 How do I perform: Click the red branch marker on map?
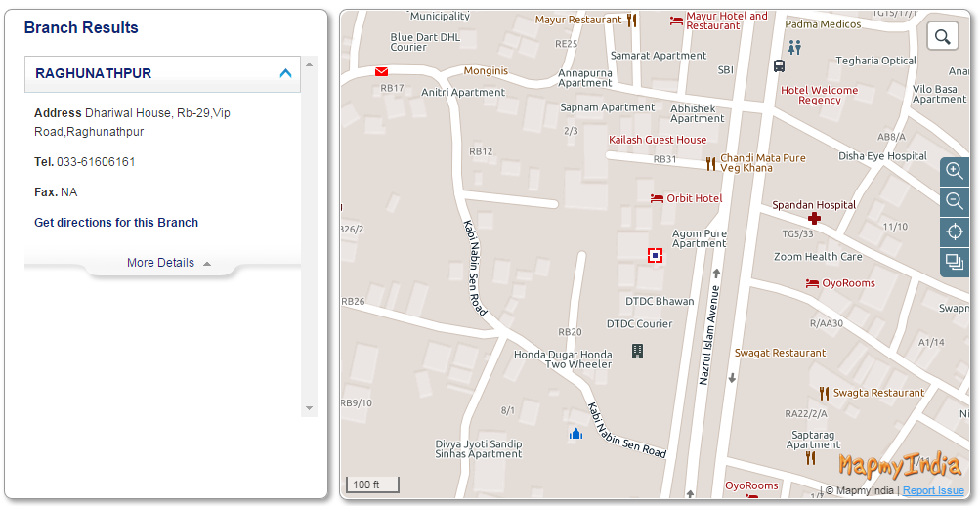pos(655,255)
